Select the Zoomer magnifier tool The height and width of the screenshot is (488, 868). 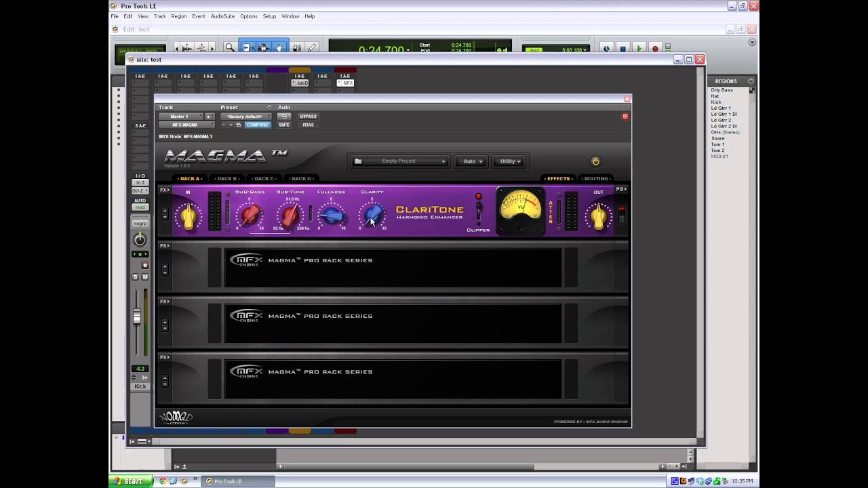[x=230, y=47]
